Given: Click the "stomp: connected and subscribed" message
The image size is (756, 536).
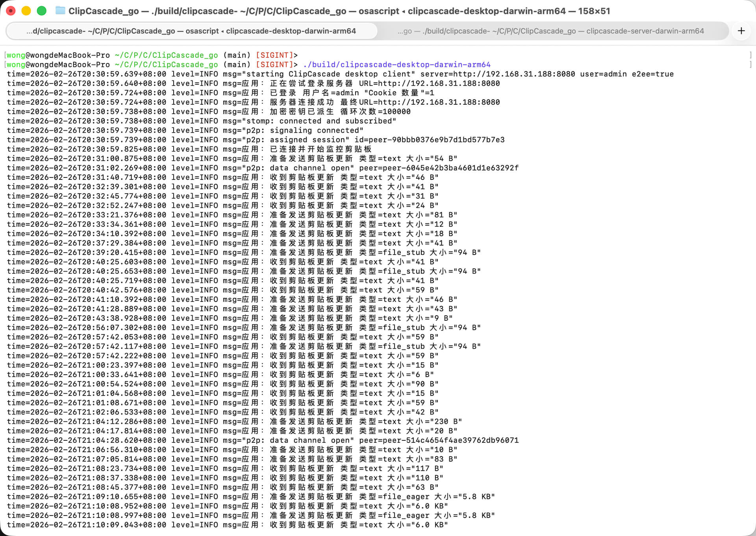Looking at the screenshot, I should click(319, 121).
